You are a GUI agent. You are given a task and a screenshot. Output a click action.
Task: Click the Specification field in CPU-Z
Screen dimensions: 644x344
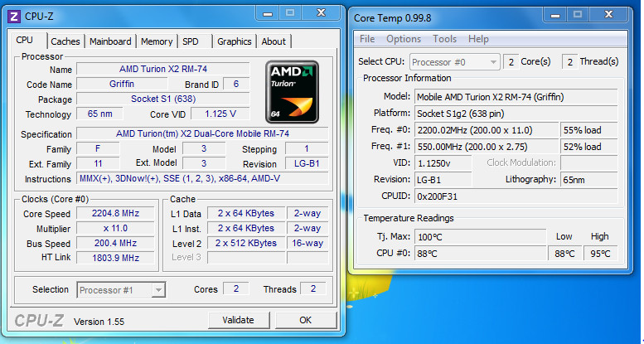pos(202,134)
